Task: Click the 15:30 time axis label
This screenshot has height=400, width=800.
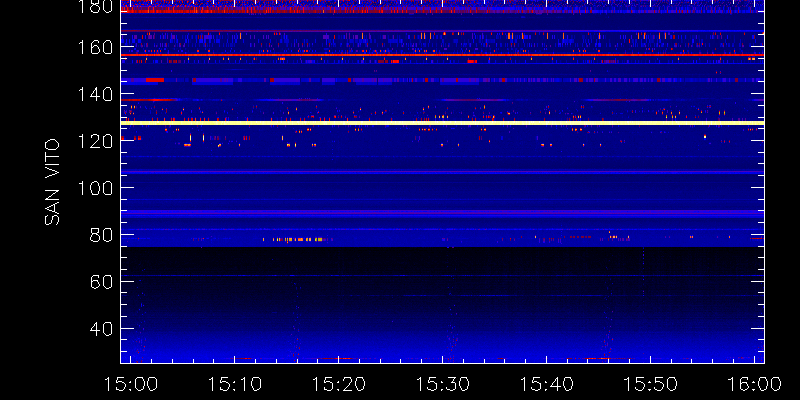Action: pos(442,384)
